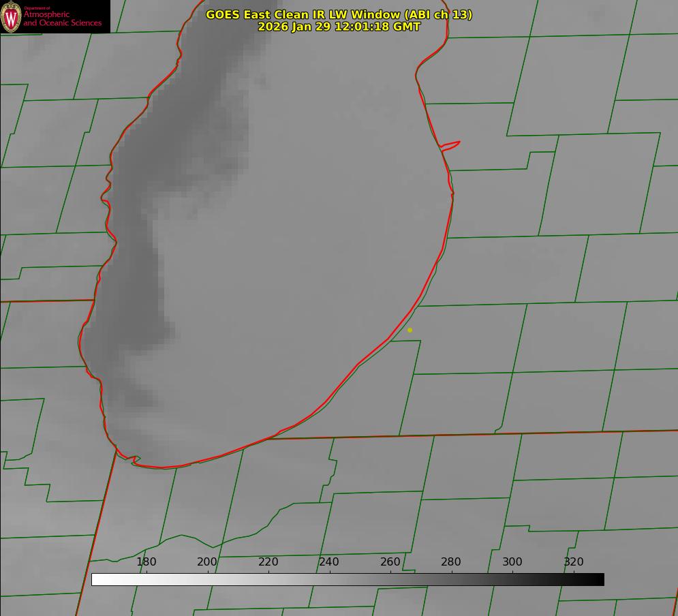
Task: Click the '240' colorbar label
Action: (329, 561)
